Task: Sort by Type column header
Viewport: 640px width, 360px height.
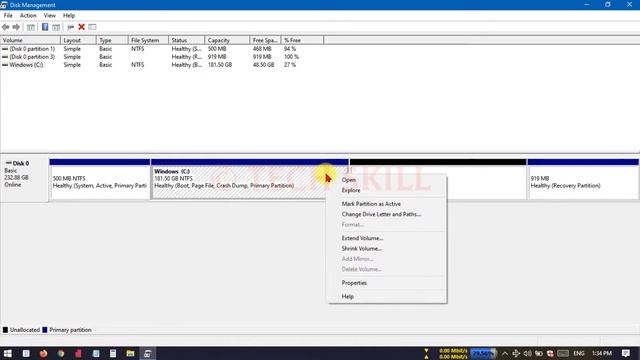Action: pos(112,40)
